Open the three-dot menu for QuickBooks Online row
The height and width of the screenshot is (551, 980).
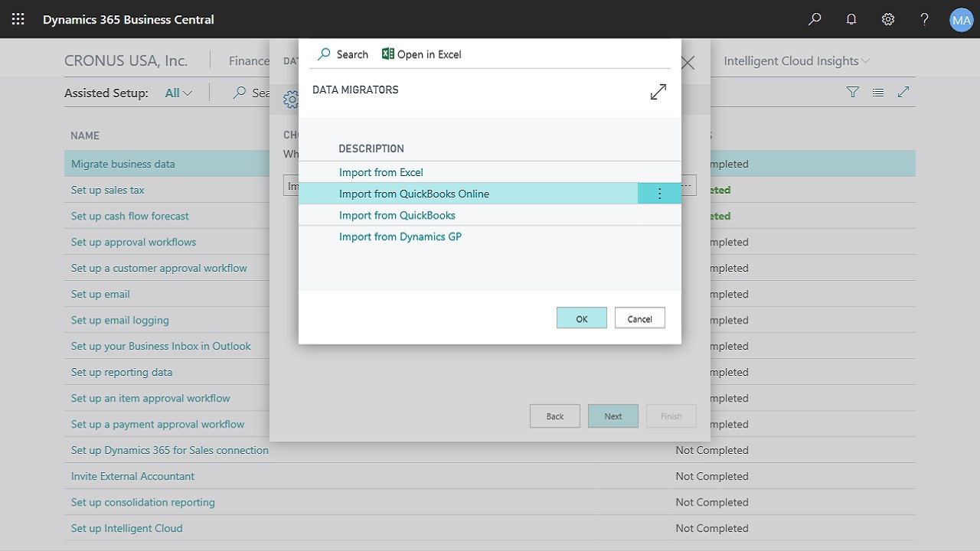coord(659,194)
